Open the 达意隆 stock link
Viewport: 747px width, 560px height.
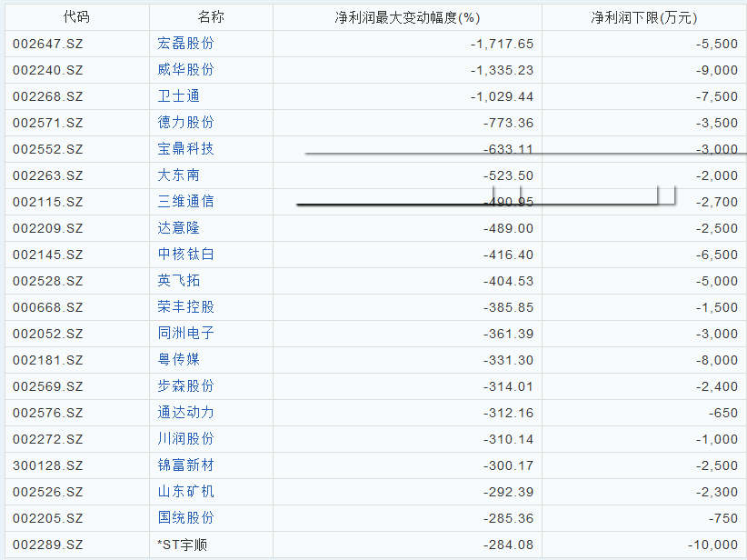click(179, 228)
